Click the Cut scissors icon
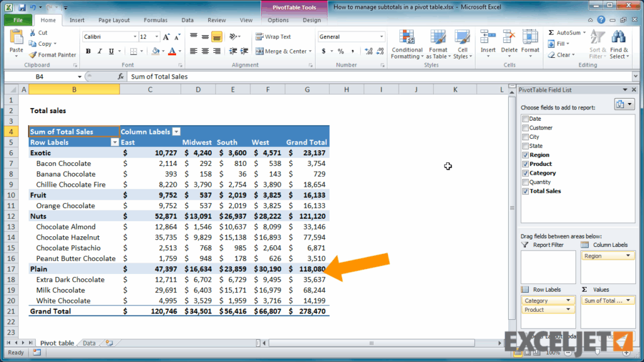The width and height of the screenshot is (644, 362). click(x=33, y=33)
